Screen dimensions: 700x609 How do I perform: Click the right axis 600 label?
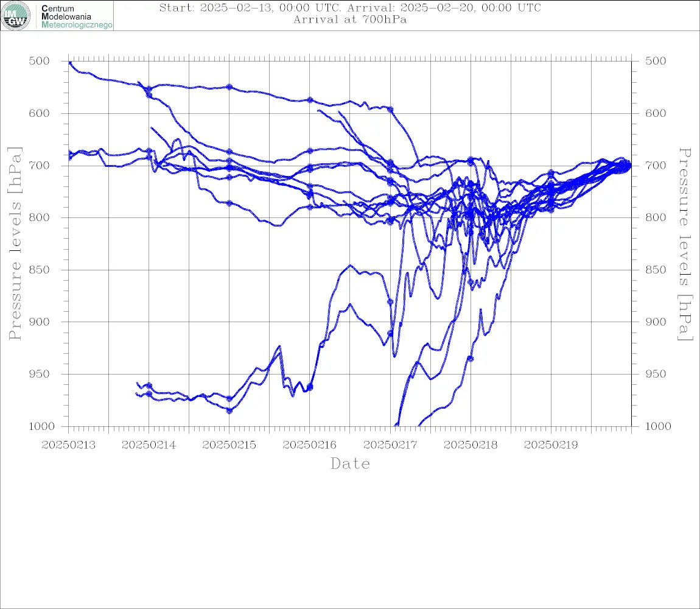(656, 113)
